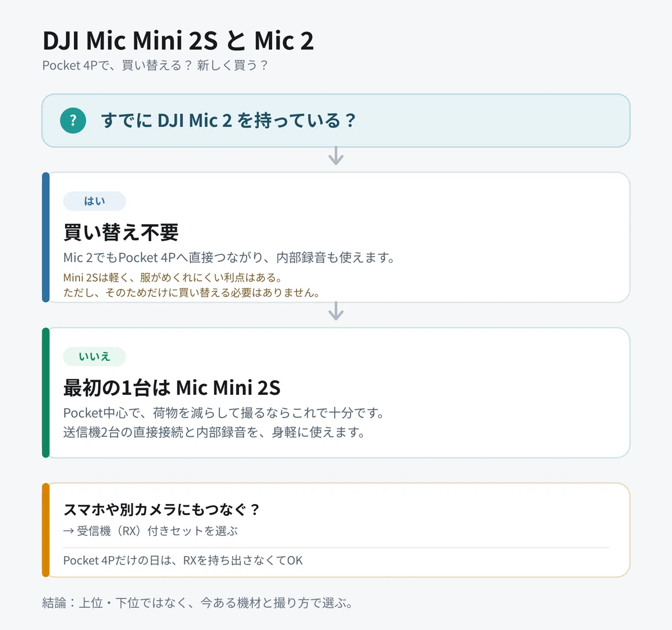Click the line 送信機2台の直接接続と内部録音を
The width and height of the screenshot is (672, 630).
[x=214, y=432]
